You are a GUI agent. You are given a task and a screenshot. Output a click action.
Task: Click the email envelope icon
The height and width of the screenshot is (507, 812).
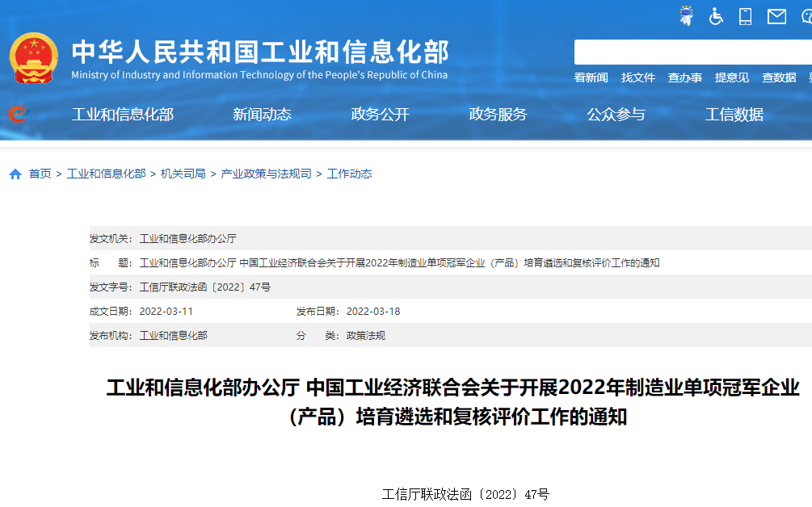pos(776,15)
